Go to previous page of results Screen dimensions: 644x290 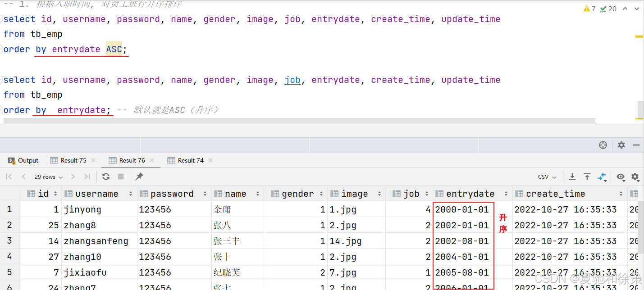(x=23, y=177)
